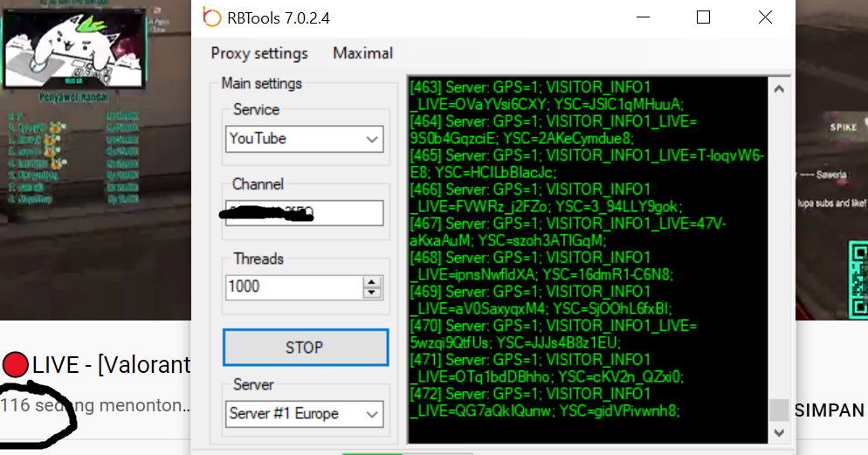The height and width of the screenshot is (455, 868).
Task: Click the log scrollbar down arrow
Action: [x=779, y=433]
